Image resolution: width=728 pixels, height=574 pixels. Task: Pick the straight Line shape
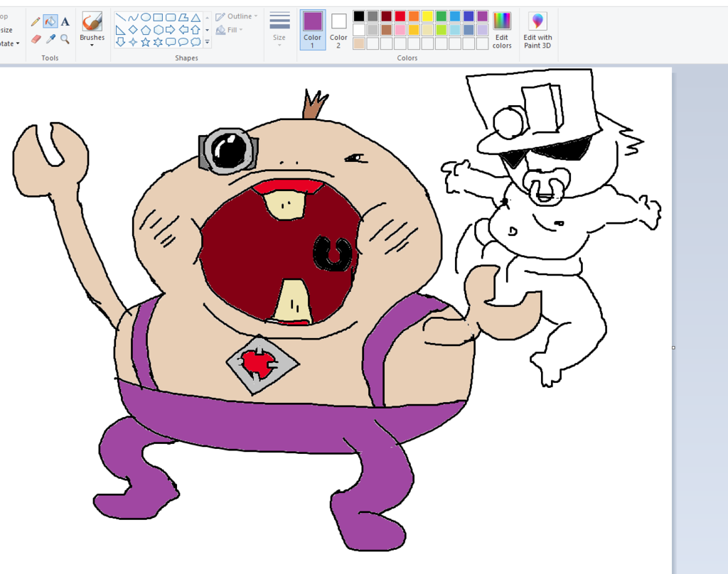tap(121, 18)
